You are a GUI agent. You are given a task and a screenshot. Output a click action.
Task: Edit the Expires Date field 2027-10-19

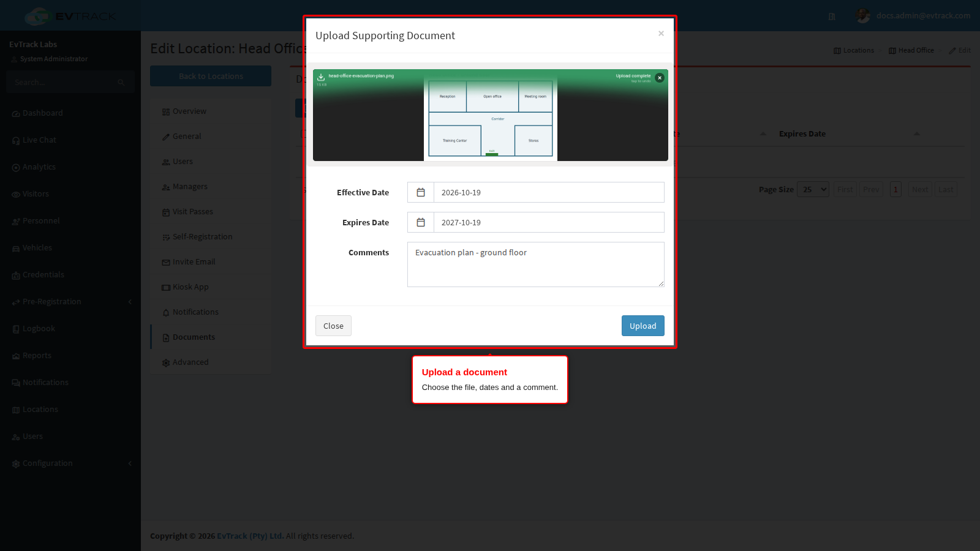tap(549, 222)
